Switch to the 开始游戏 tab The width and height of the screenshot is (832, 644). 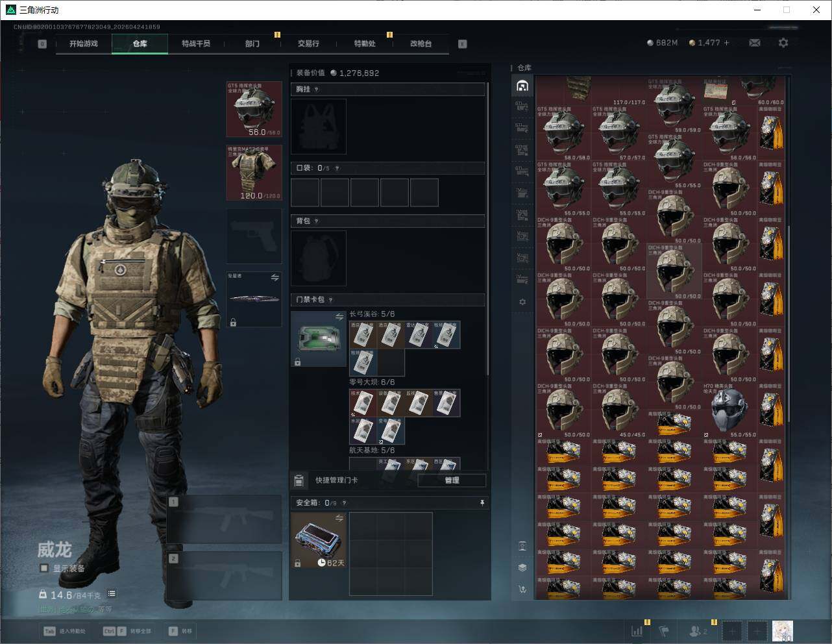[84, 44]
